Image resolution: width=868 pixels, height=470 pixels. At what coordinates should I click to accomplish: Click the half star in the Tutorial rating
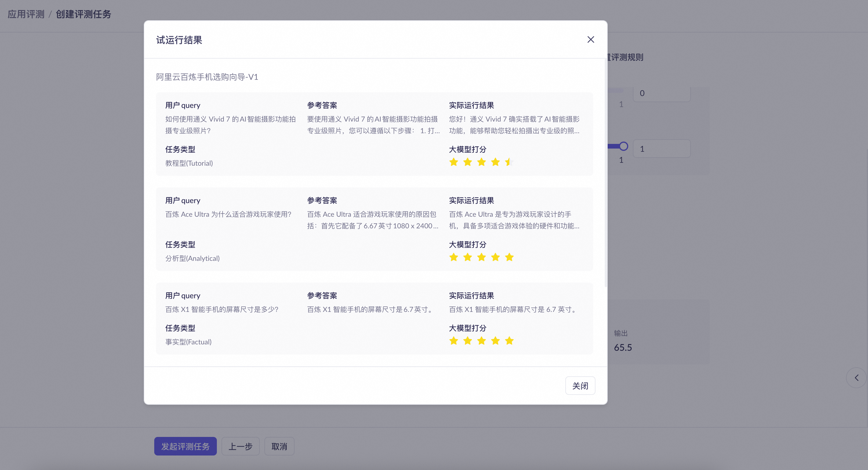[509, 162]
